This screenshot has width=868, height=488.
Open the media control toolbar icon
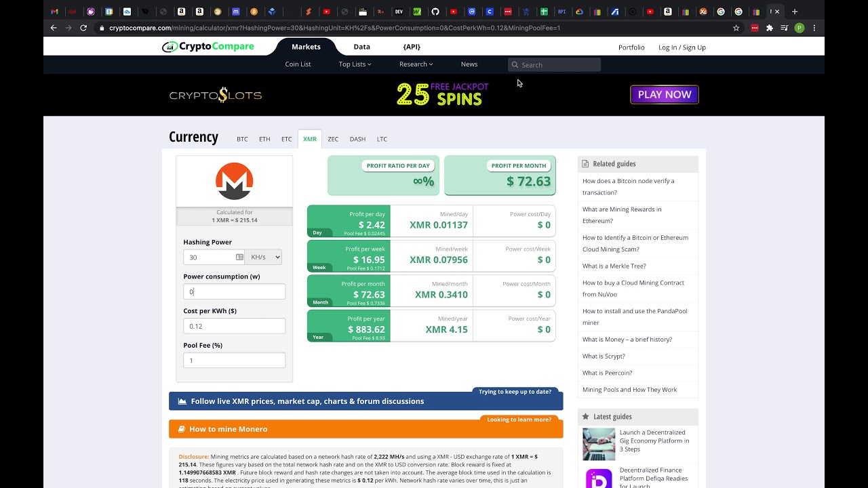785,28
